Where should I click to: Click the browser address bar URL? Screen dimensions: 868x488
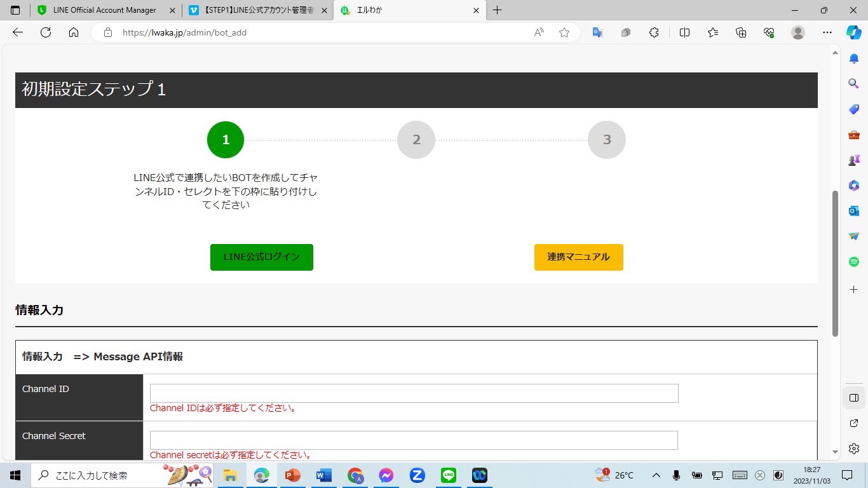[x=184, y=32]
